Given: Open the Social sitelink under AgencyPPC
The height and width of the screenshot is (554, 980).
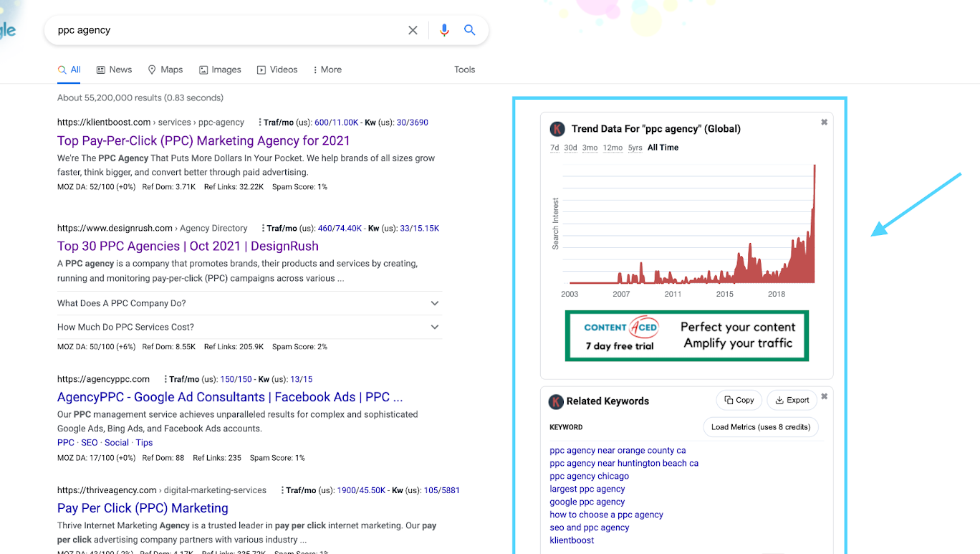Looking at the screenshot, I should pos(117,443).
